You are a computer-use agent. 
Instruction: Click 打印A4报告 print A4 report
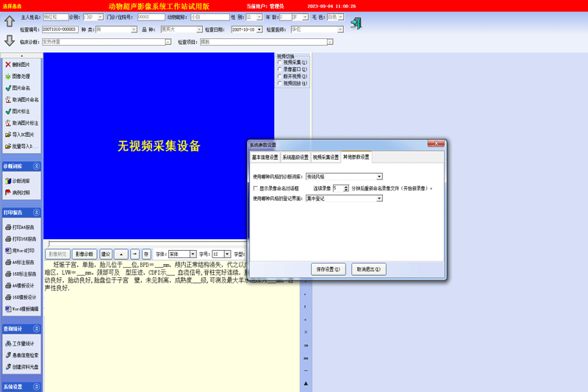pyautogui.click(x=20, y=227)
